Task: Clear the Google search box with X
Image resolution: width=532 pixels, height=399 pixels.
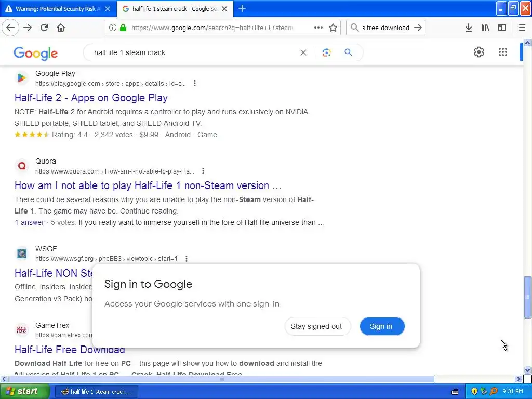Action: click(303, 52)
